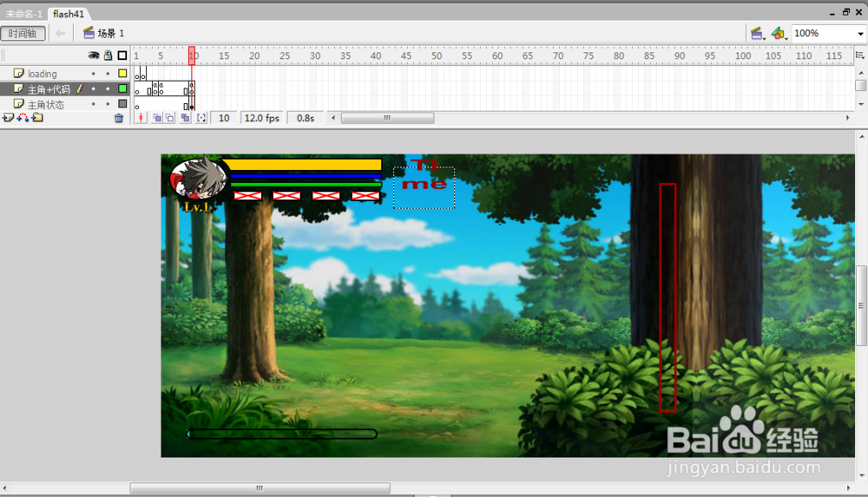Click the Insert Layer icon
This screenshot has width=868, height=497.
(x=8, y=118)
